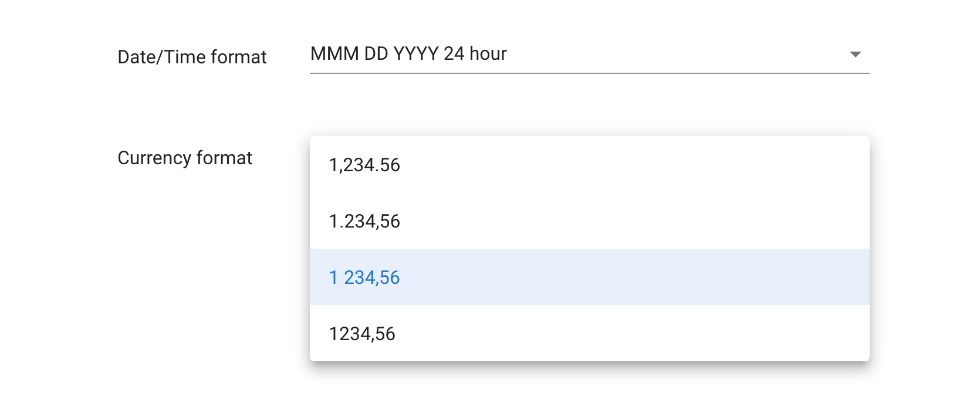
Task: Open the Date/Time format dropdown arrow
Action: (x=855, y=55)
